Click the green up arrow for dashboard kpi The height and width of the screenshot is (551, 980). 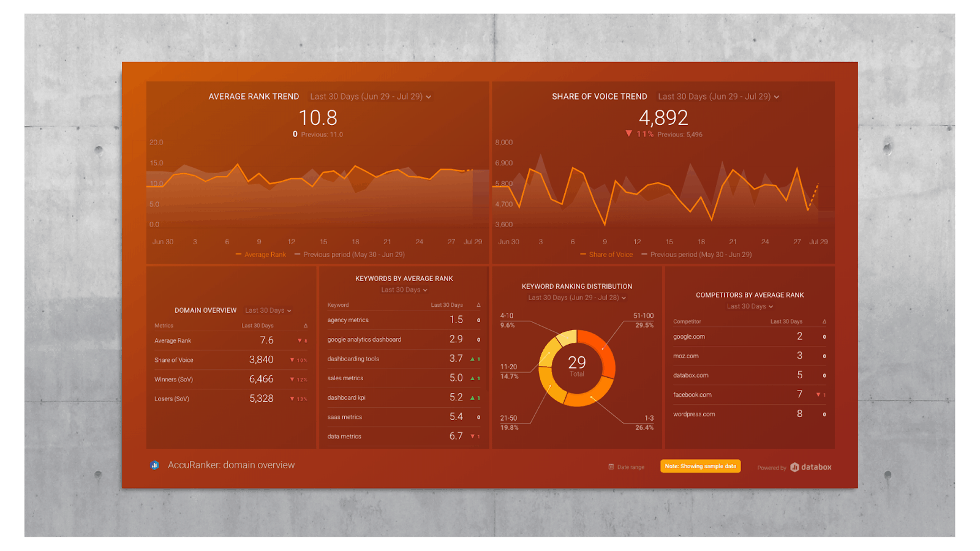pyautogui.click(x=472, y=398)
